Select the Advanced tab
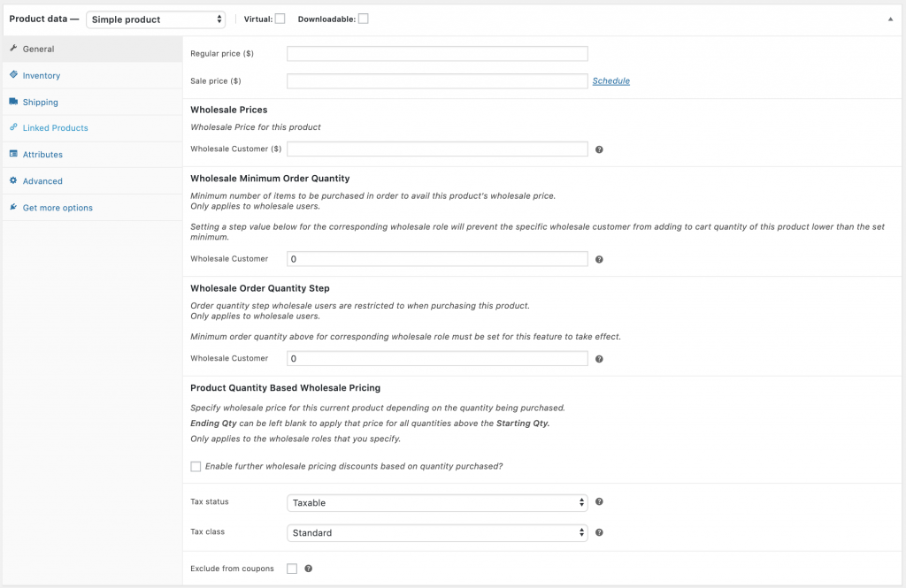This screenshot has height=588, width=906. 92,181
